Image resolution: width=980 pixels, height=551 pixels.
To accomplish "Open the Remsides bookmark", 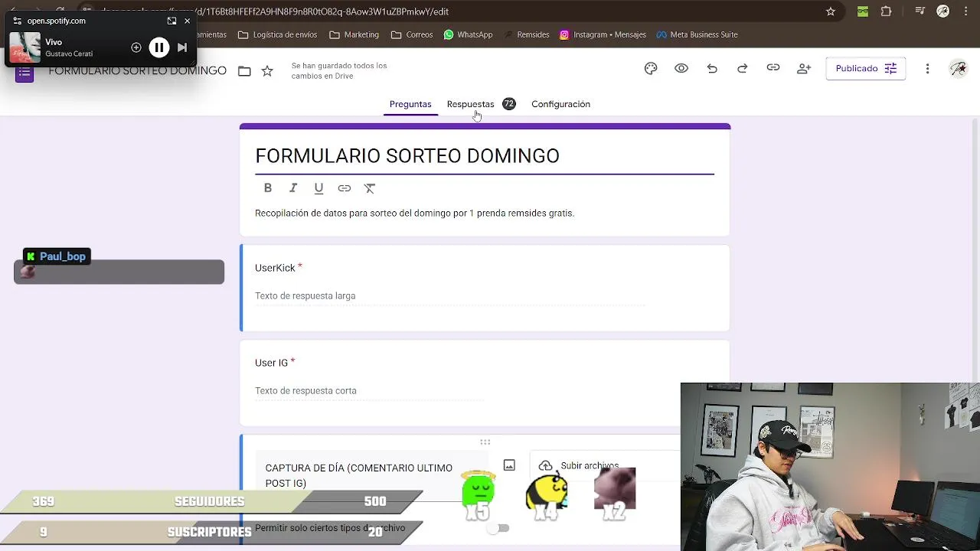I will pyautogui.click(x=527, y=34).
